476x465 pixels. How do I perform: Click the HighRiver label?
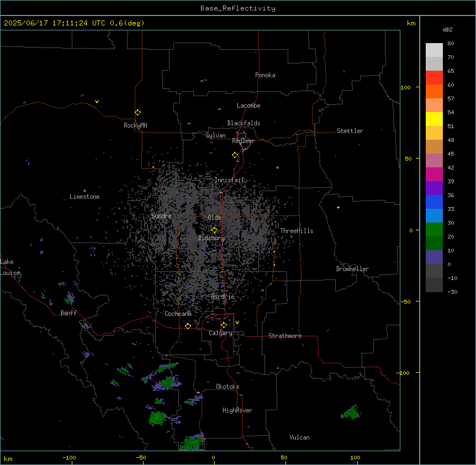coord(237,410)
